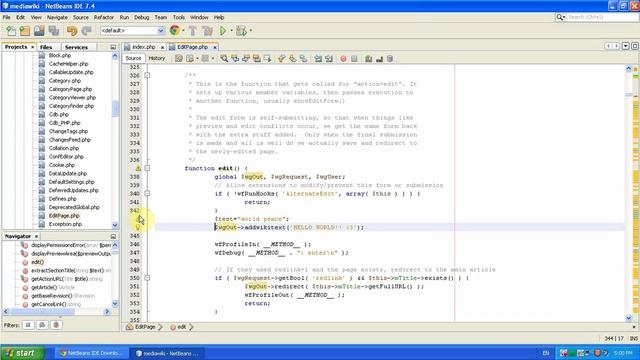The image size is (640, 360).
Task: Select getCancelLink() in the Navigator
Action: pyautogui.click(x=49, y=304)
